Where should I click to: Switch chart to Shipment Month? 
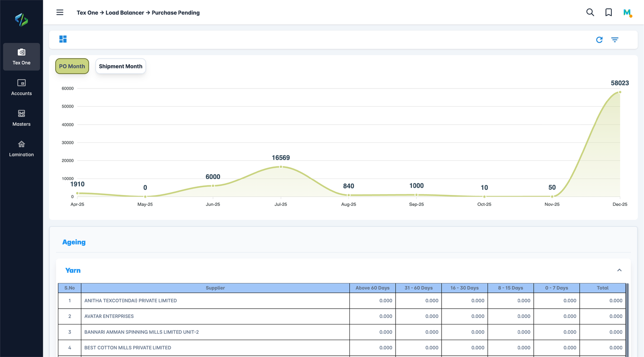tap(120, 66)
